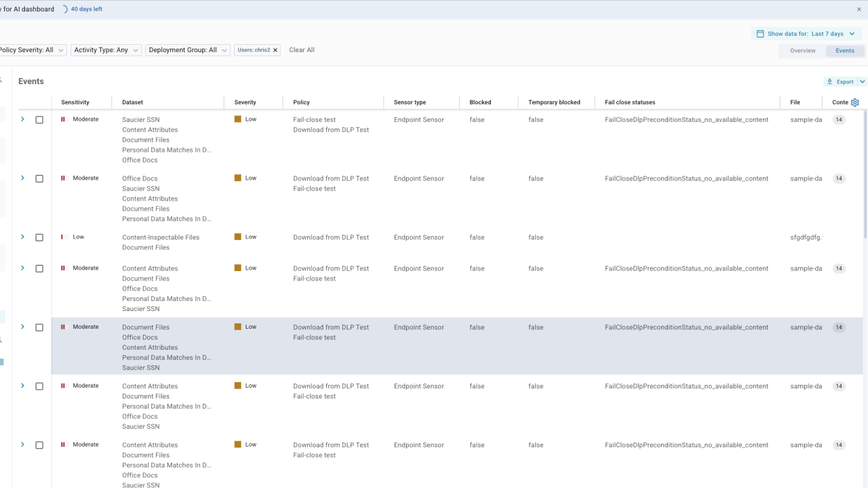Open the Activity Type: Any dropdown
Viewport: 868px width, 488px height.
coord(106,50)
